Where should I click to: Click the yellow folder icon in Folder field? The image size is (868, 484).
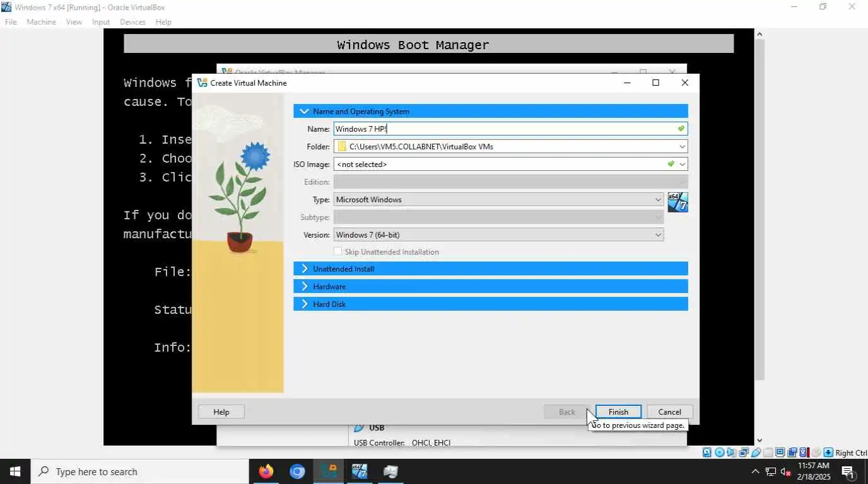342,147
